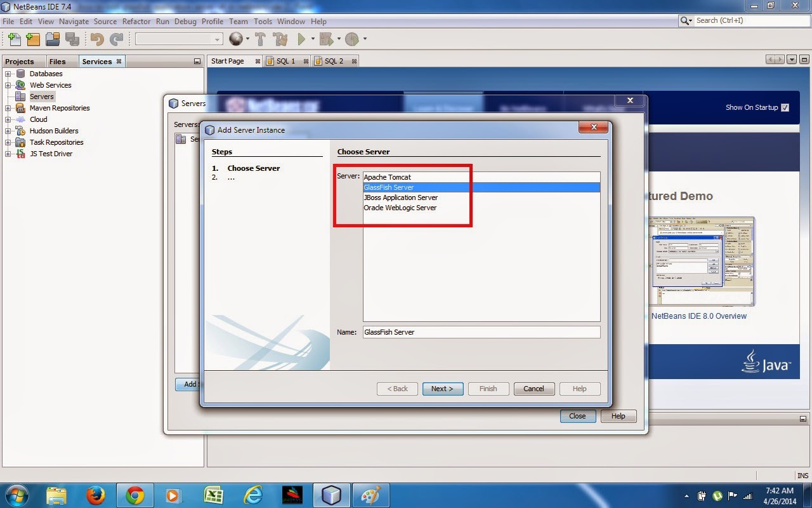Click the Redo toolbar icon
The width and height of the screenshot is (812, 508).
116,39
